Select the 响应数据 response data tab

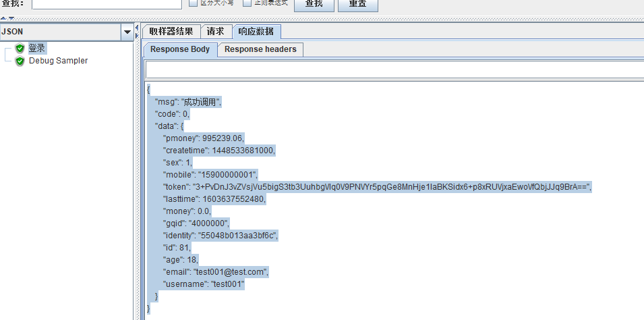coord(256,32)
